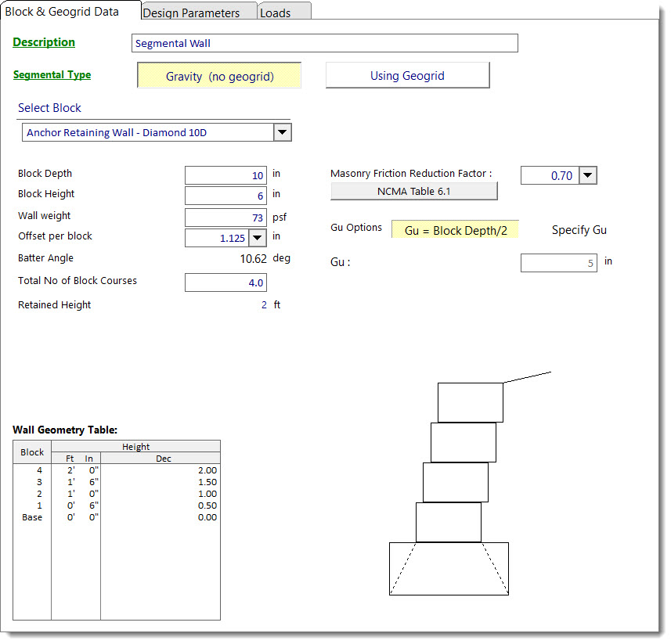This screenshot has width=671, height=644.
Task: Open Masonry Friction Reduction Factor dropdown
Action: click(588, 176)
